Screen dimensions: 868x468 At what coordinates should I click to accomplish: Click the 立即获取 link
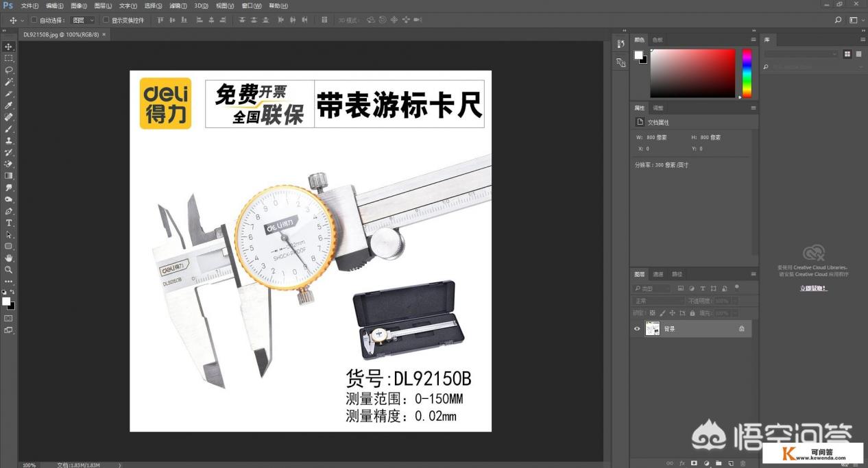(813, 288)
